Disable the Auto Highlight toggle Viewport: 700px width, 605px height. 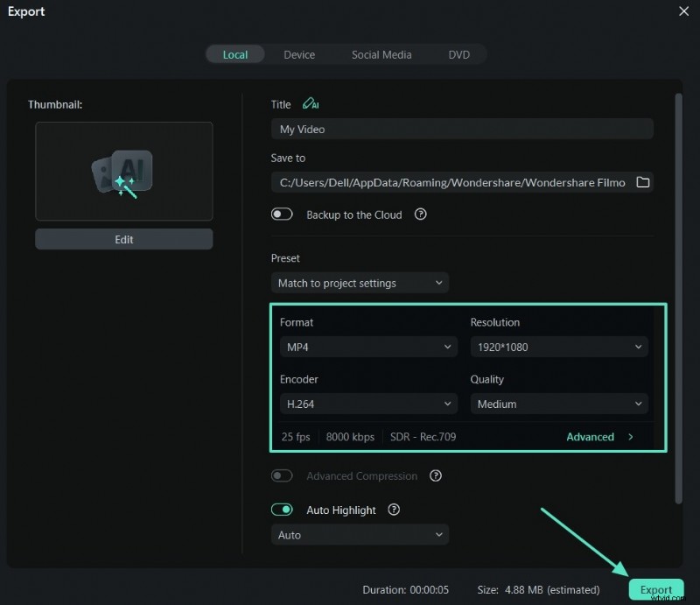pos(282,510)
